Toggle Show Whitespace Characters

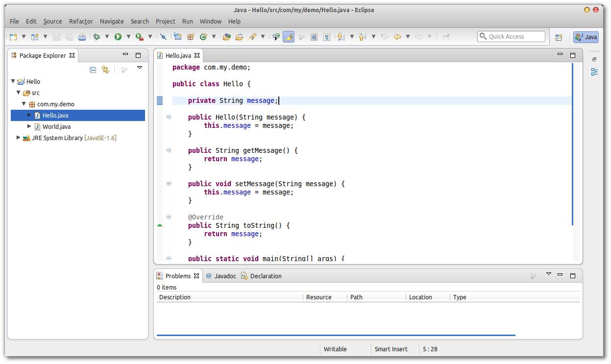coord(326,37)
